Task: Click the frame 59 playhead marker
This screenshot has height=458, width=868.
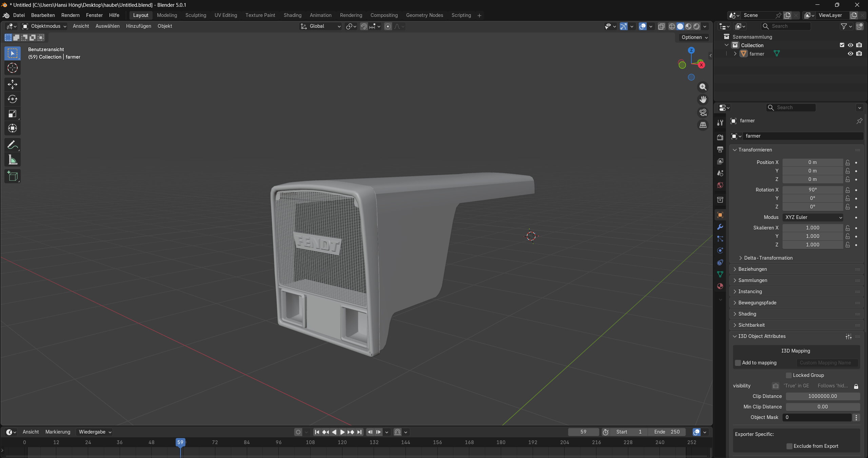Action: (180, 442)
